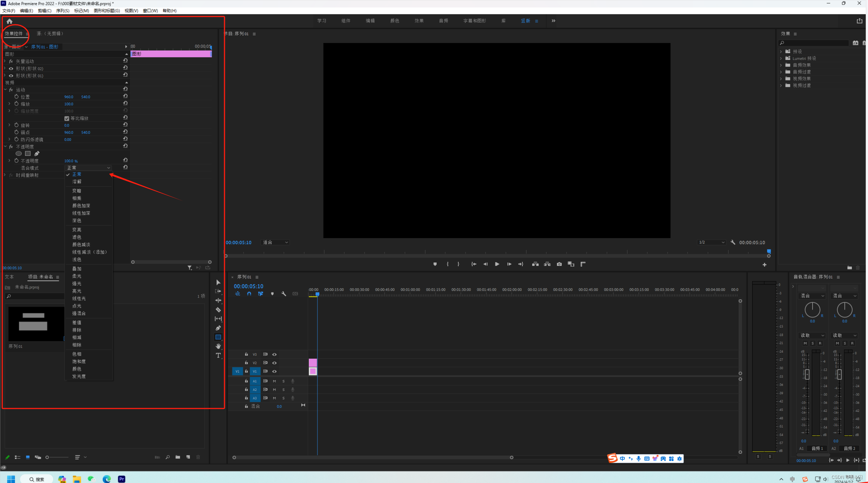Open the 1/2 playback resolution dropdown
This screenshot has width=868, height=483.
711,243
